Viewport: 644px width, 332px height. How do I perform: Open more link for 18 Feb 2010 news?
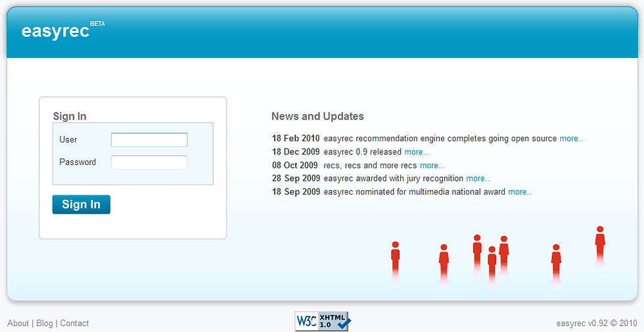[572, 139]
